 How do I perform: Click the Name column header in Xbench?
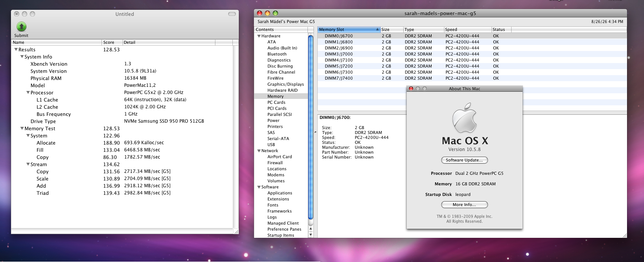(56, 42)
